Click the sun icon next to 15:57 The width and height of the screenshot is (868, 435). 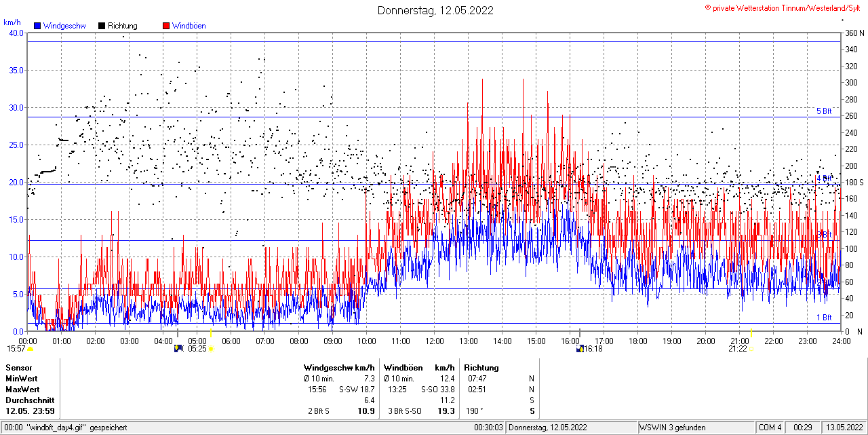[30, 349]
